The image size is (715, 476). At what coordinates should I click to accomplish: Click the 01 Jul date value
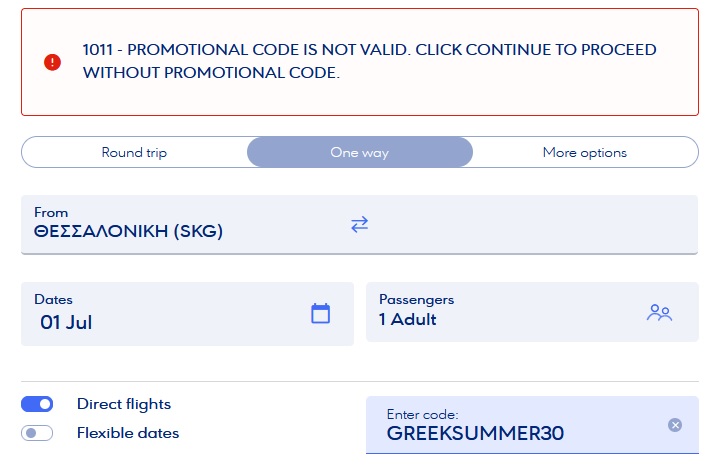pos(66,322)
